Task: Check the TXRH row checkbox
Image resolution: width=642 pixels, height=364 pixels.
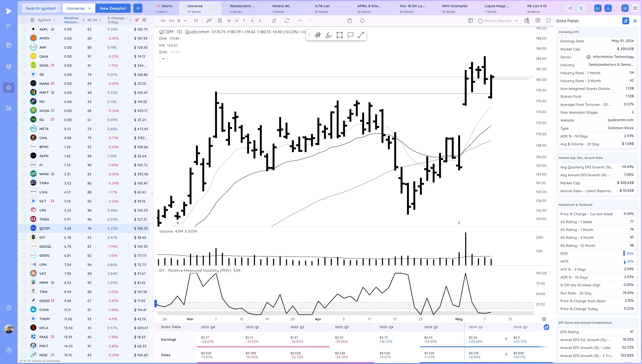Action: pos(24,183)
